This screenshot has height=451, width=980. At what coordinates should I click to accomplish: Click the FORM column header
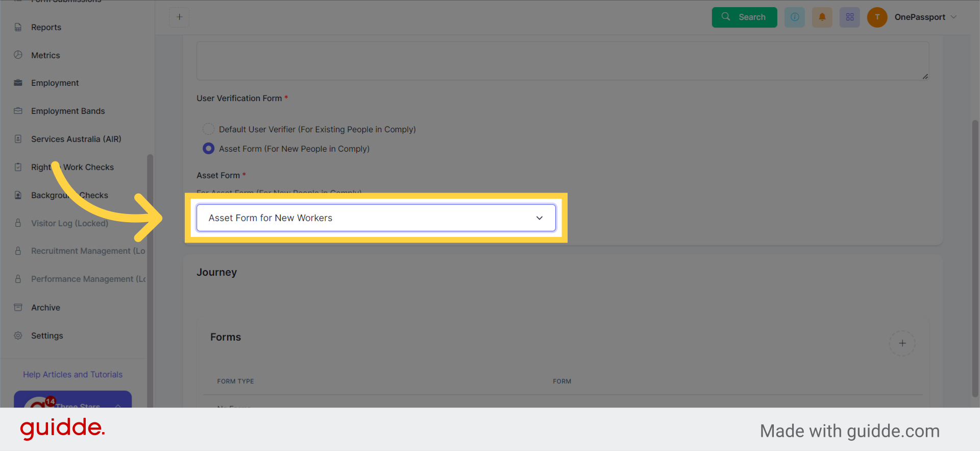coord(562,382)
